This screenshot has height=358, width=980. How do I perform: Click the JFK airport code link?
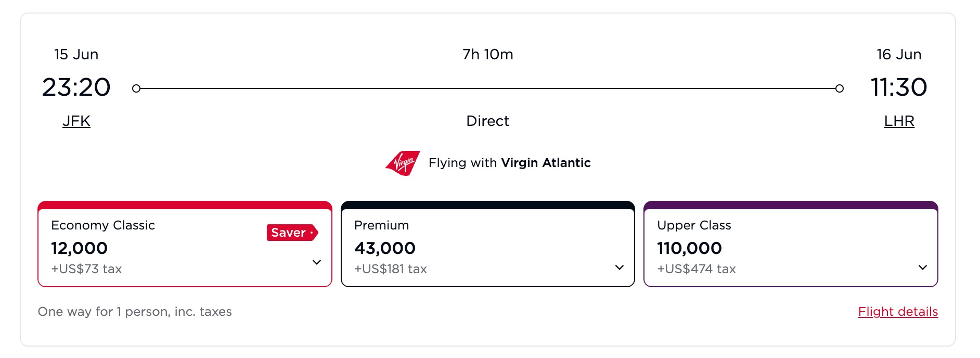pos(76,120)
